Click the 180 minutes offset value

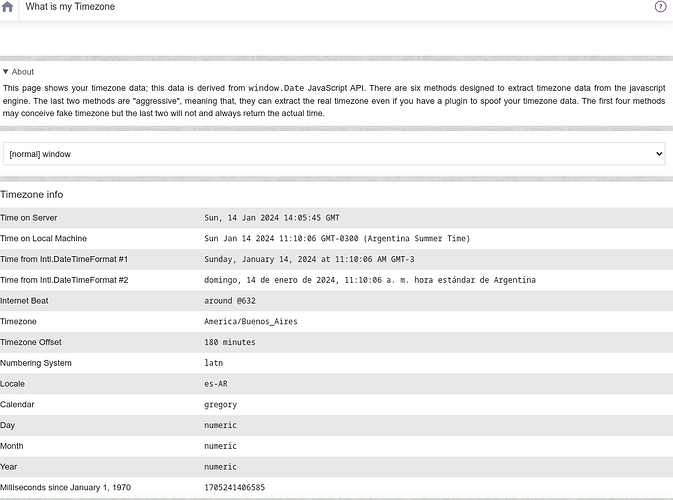230,342
